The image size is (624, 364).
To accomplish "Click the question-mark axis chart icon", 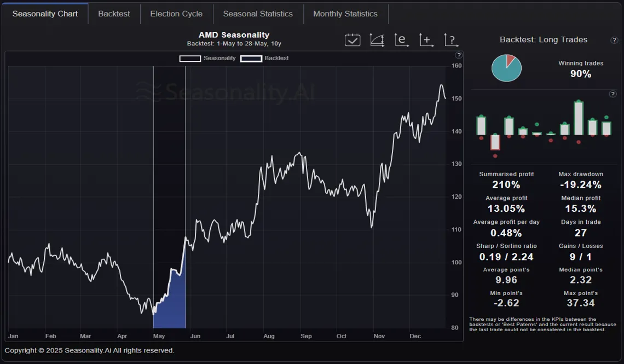I will [x=451, y=40].
